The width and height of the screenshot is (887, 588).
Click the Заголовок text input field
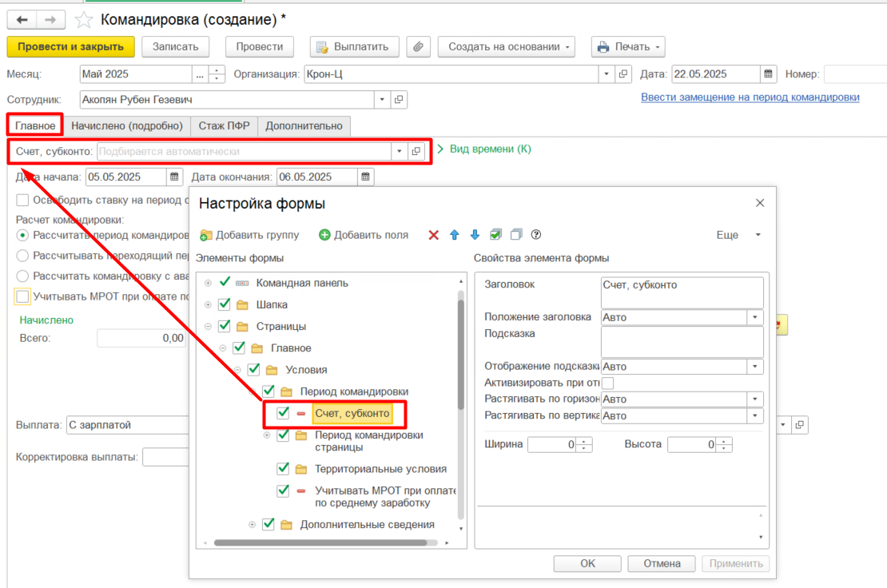click(x=682, y=292)
